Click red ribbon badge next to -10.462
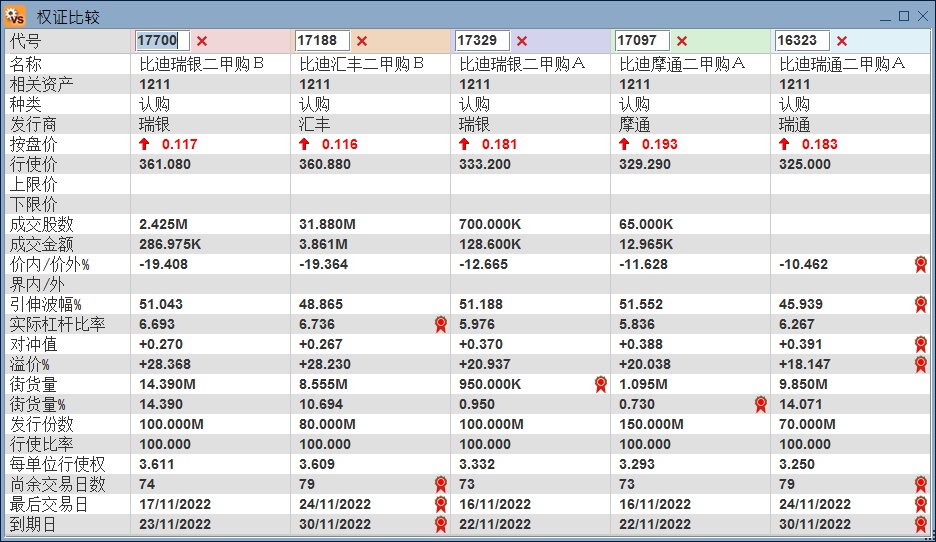Screen dimensions: 936x542 [x=920, y=264]
